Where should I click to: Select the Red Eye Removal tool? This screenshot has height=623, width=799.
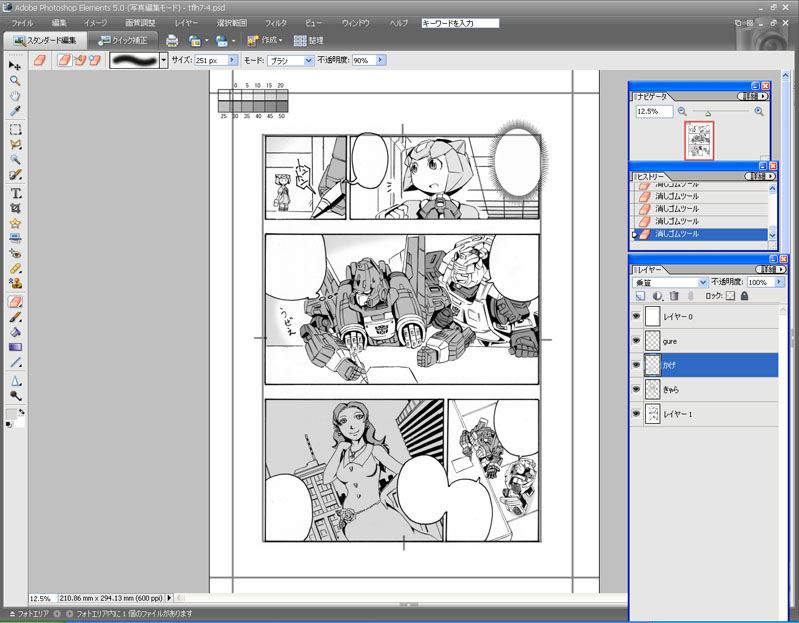[15, 253]
